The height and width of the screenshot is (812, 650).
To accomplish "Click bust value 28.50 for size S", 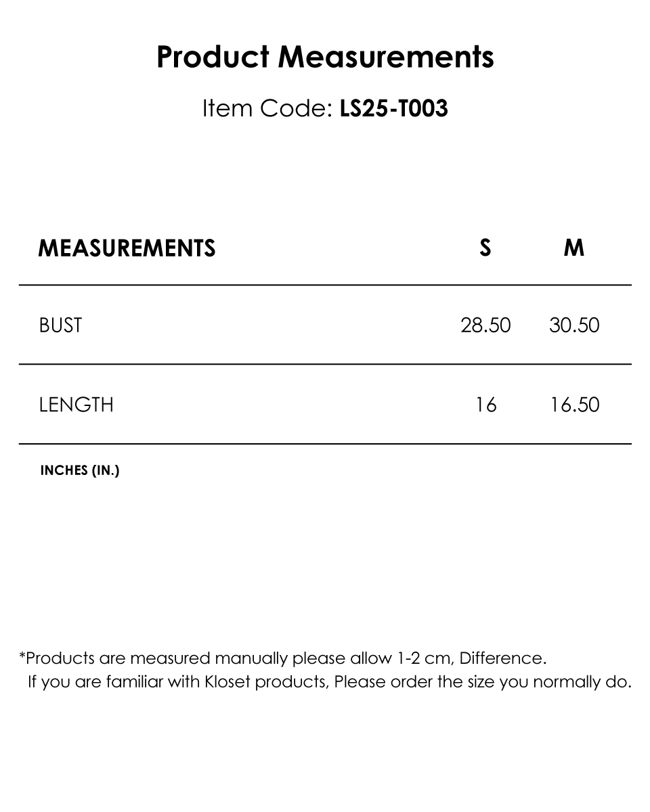I will [x=485, y=325].
